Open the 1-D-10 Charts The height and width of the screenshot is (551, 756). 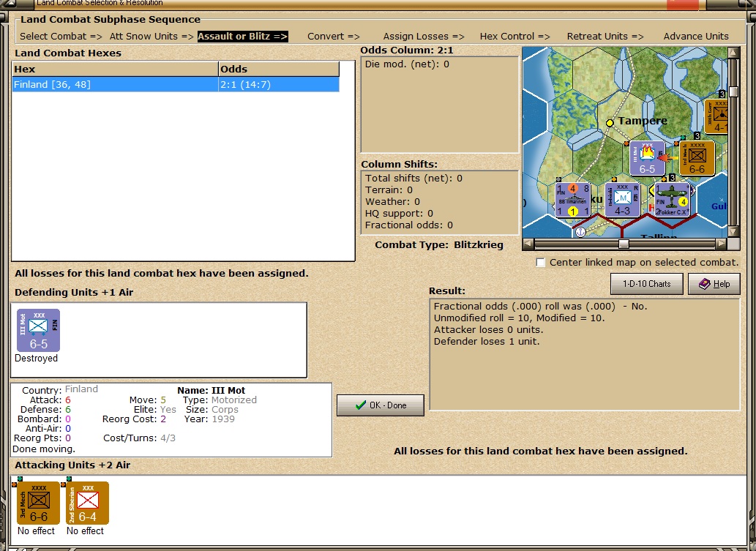[646, 284]
